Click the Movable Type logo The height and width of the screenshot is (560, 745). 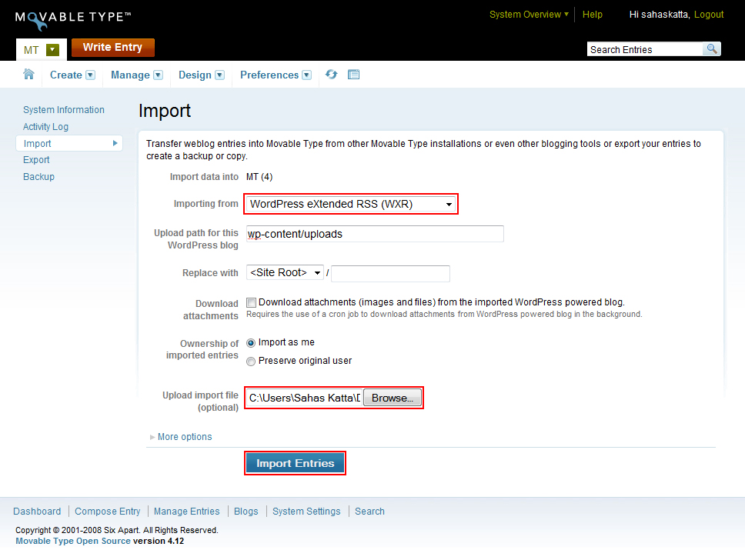click(x=73, y=19)
